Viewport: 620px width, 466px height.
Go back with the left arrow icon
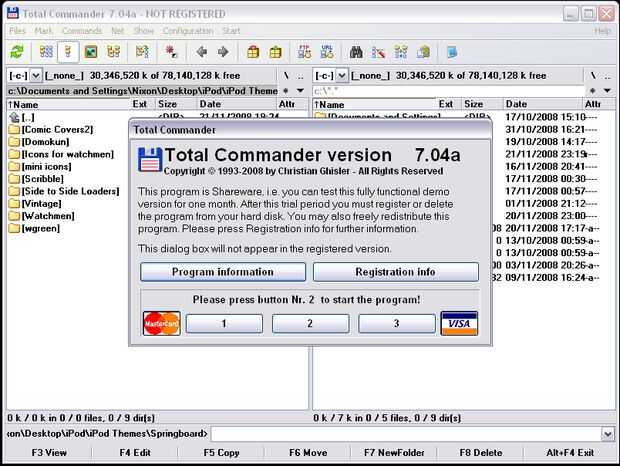202,52
